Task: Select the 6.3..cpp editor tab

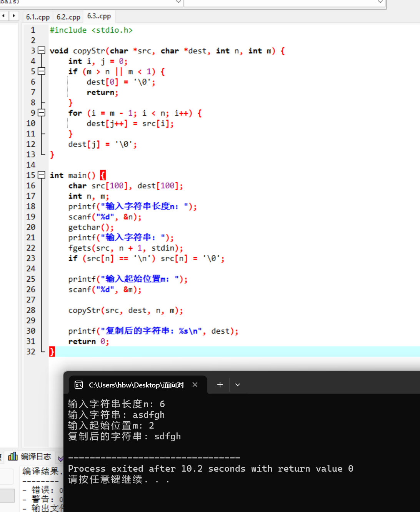Action: pyautogui.click(x=99, y=16)
